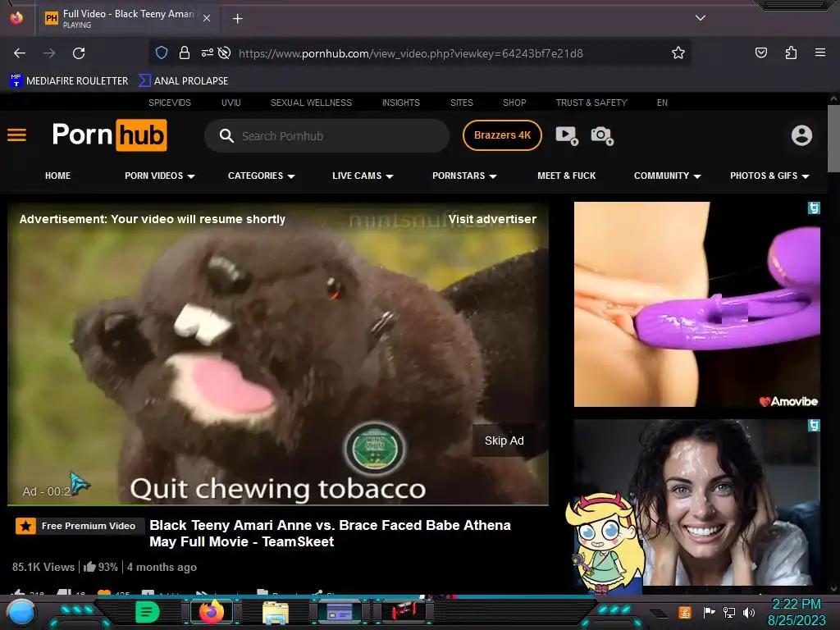Open the SPICEVIDS top link

coord(170,103)
